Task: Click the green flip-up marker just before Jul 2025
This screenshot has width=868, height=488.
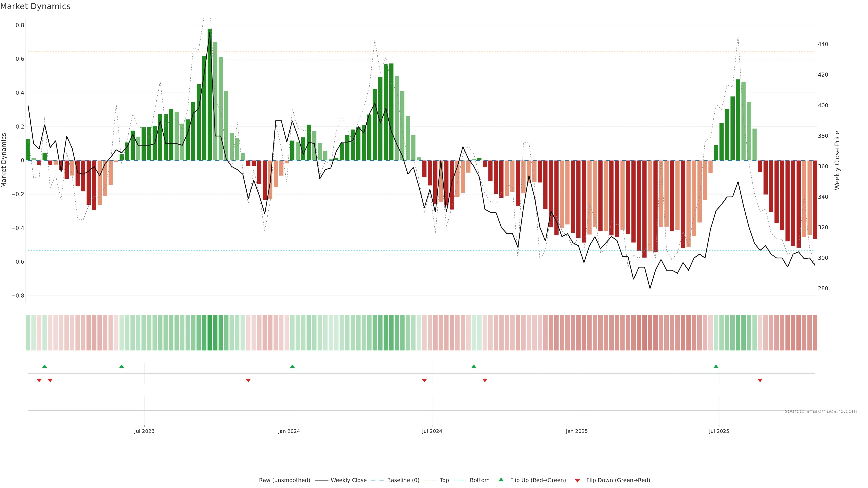Action: [716, 366]
